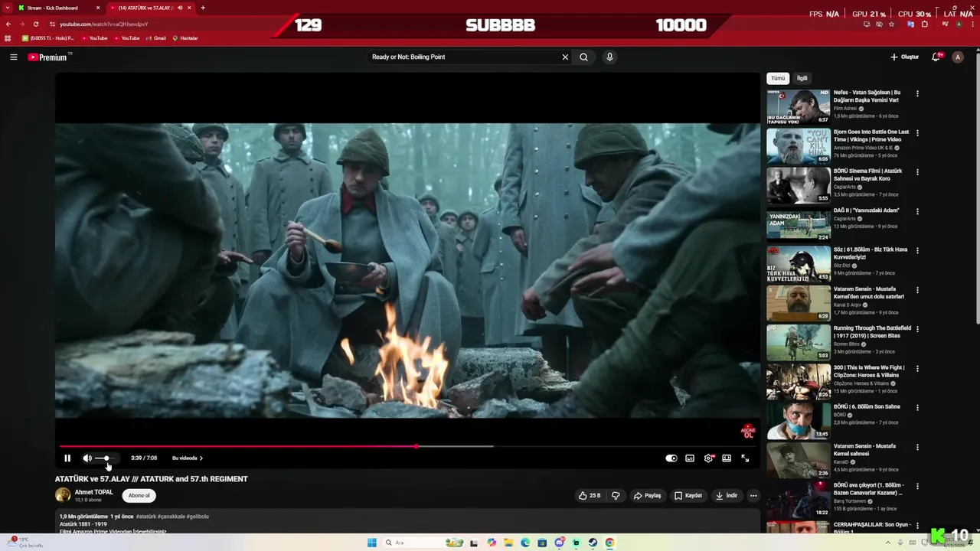
Task: Bookmark the page with star icon
Action: point(891,24)
